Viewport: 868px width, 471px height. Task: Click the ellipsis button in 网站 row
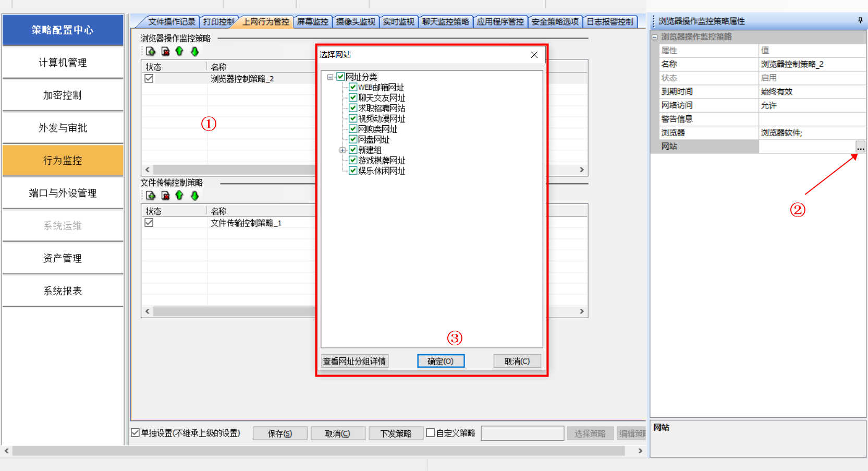860,147
